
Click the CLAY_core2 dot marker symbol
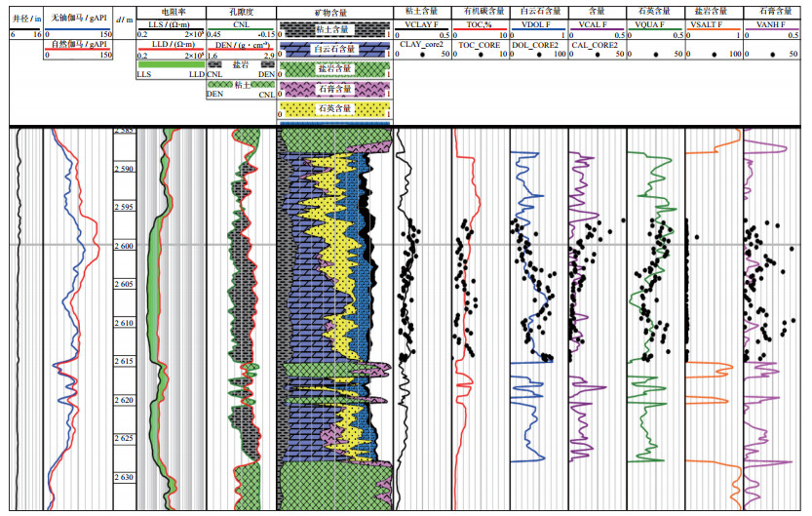tap(421, 56)
